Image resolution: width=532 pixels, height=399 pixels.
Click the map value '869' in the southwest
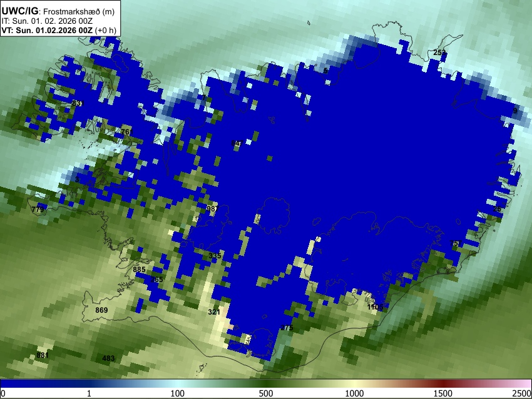coord(101,310)
